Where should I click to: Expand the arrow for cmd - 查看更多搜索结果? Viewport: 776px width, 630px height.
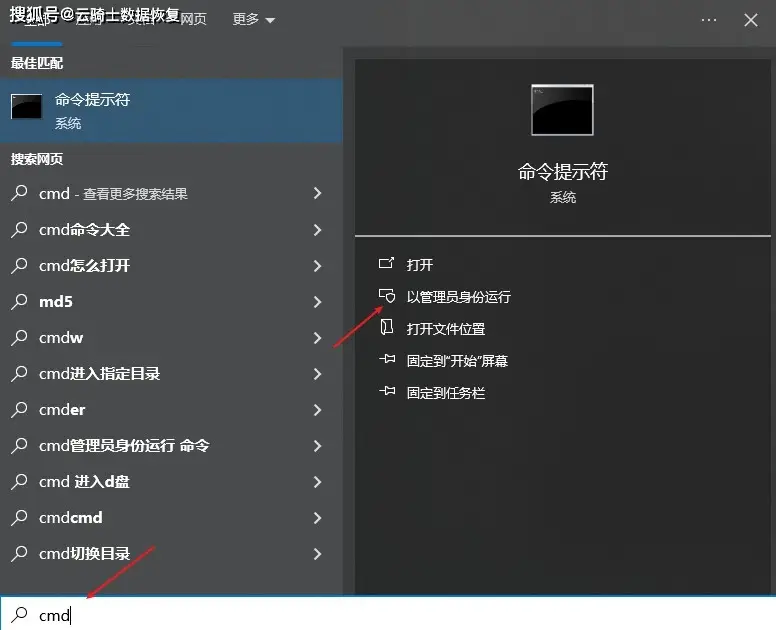tap(318, 194)
